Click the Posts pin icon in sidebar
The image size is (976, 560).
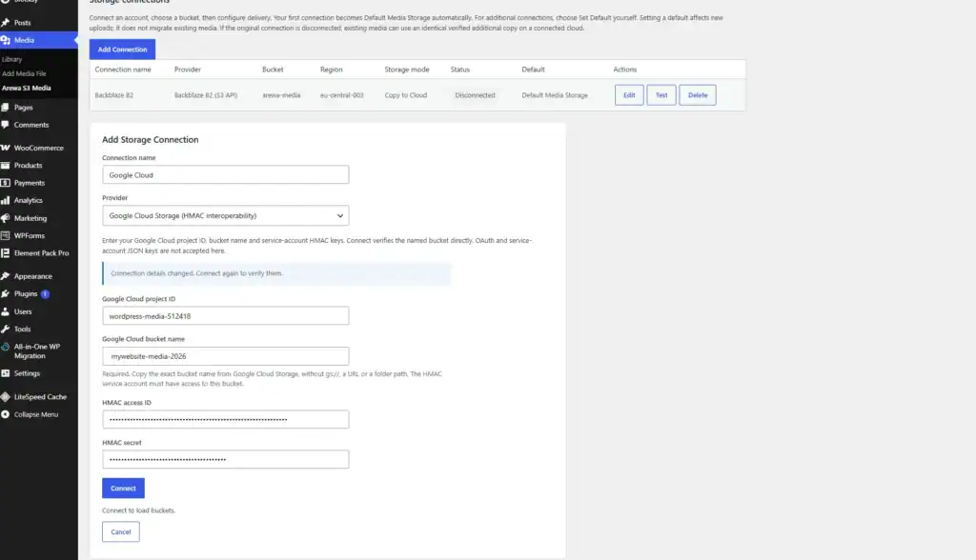6,23
